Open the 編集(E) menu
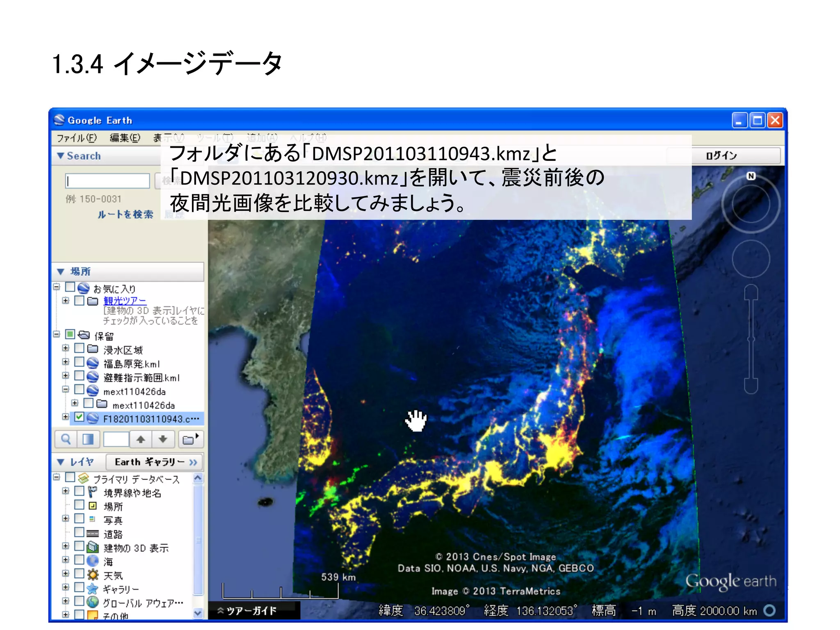 tap(125, 138)
